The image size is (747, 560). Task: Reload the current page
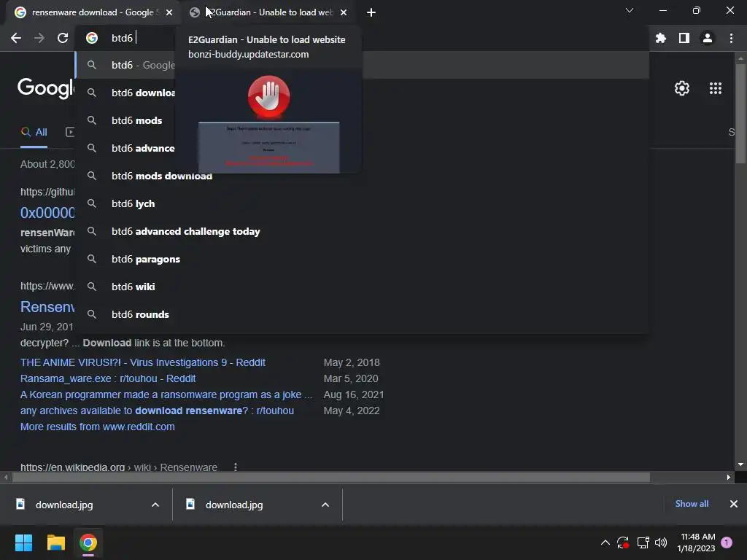click(63, 38)
